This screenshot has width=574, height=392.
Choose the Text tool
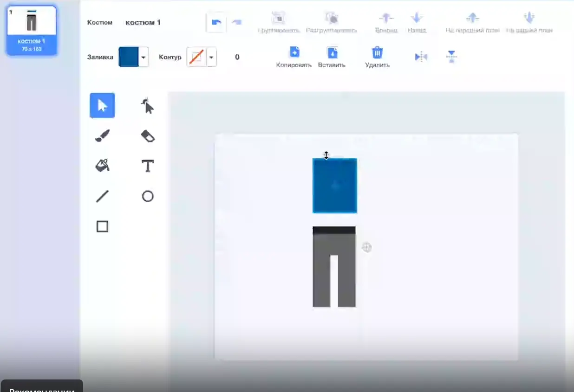coord(147,166)
